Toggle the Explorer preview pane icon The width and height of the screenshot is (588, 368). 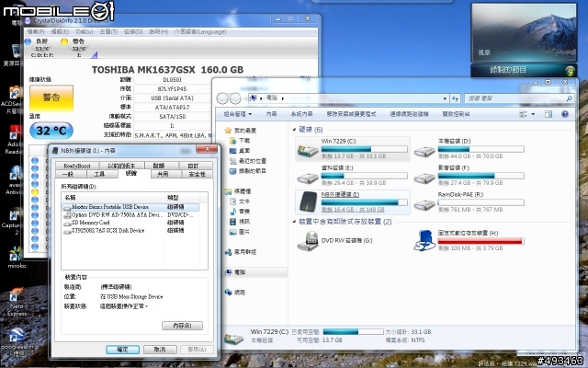click(x=548, y=114)
